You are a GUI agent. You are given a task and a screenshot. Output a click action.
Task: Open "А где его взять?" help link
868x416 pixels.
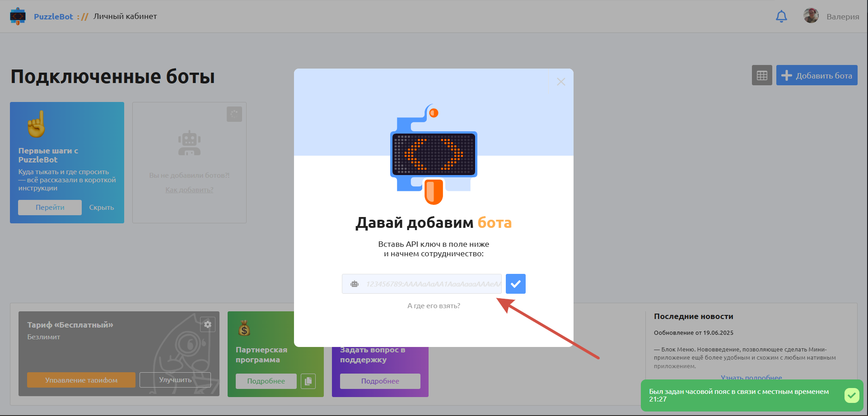click(x=434, y=305)
